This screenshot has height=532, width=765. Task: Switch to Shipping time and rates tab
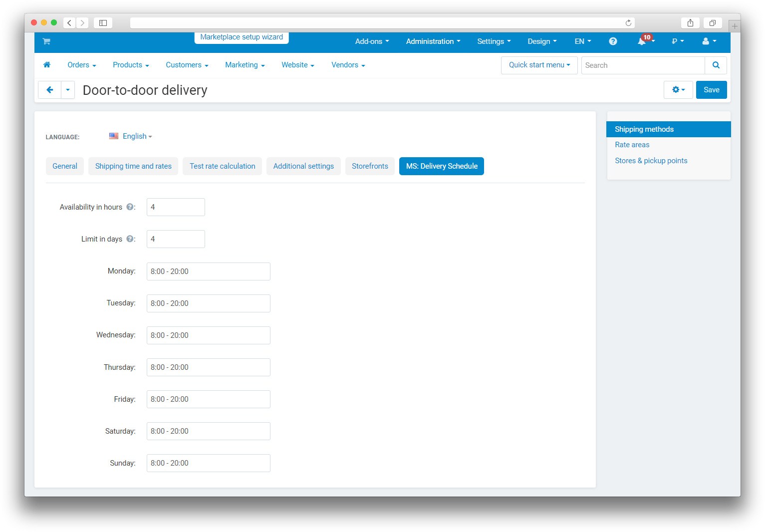[x=133, y=166]
